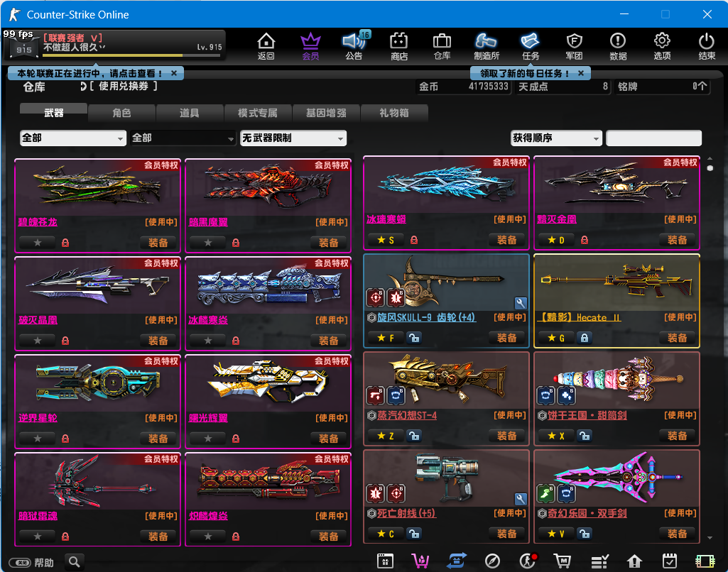Dismiss the 领取了新的每日任务 notification
This screenshot has width=728, height=572.
581,73
